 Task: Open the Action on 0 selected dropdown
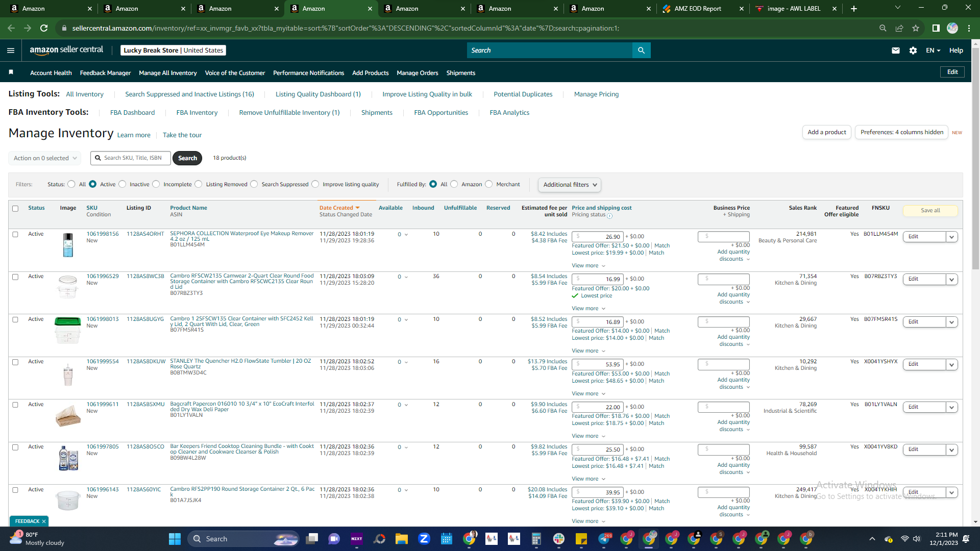click(45, 158)
